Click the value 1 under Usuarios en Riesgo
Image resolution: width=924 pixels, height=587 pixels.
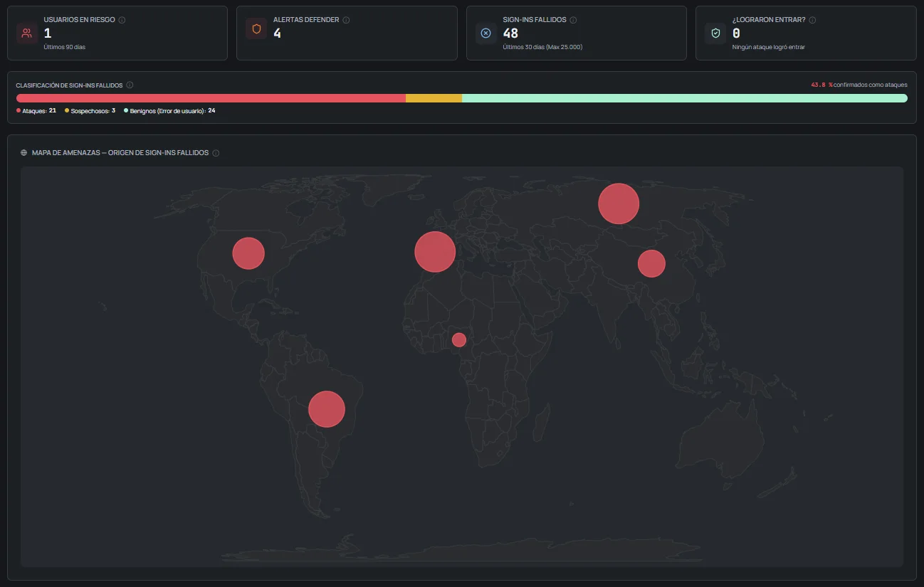pos(48,33)
